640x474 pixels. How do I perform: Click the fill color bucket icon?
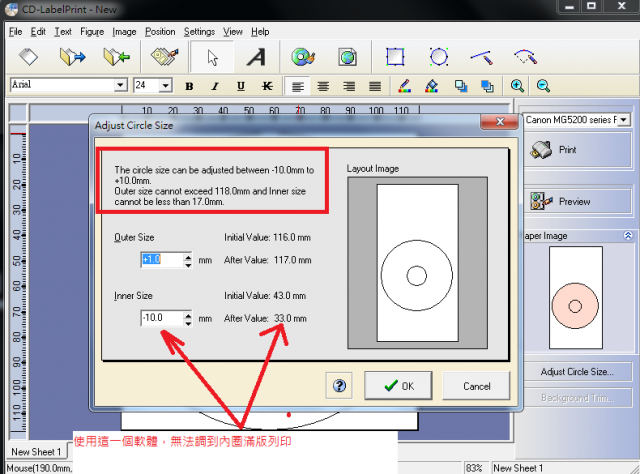tap(431, 86)
